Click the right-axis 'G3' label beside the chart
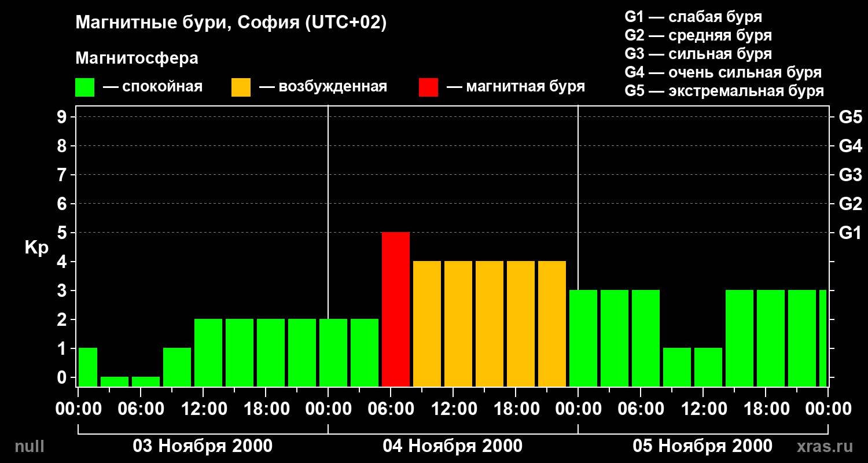The image size is (868, 463). tap(850, 175)
